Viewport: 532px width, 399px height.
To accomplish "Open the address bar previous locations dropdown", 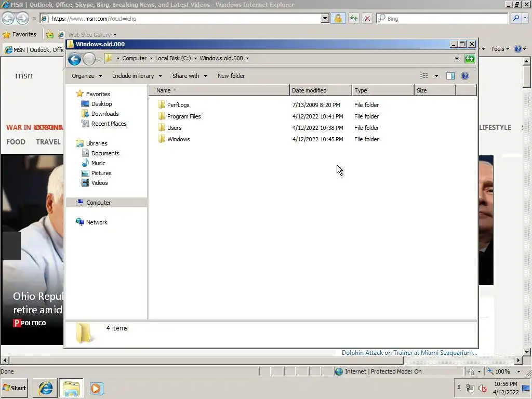I will [457, 58].
